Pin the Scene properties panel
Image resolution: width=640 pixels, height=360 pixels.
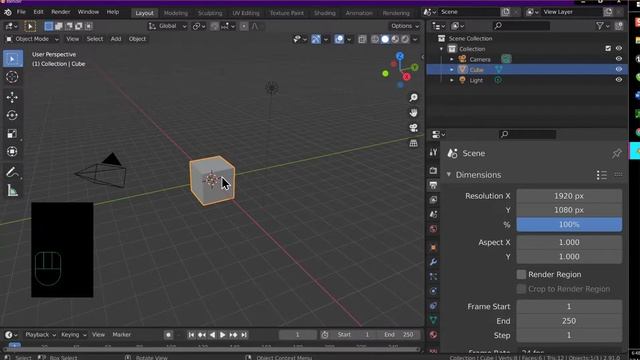point(616,153)
